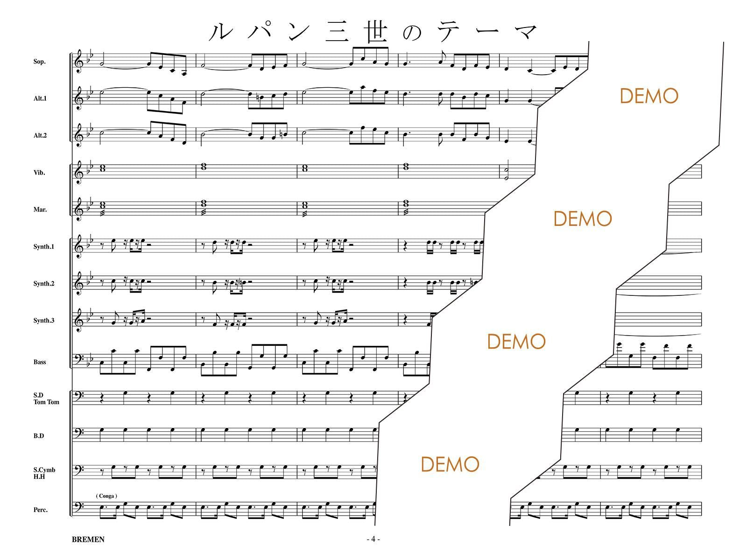Click the (Conga) annotation text
Viewport: 747px width, 560px height.
(x=106, y=496)
